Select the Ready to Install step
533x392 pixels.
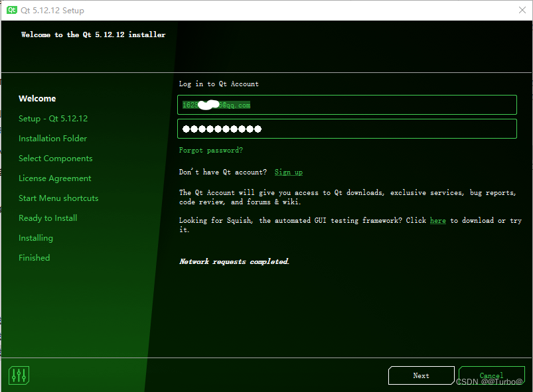click(48, 218)
